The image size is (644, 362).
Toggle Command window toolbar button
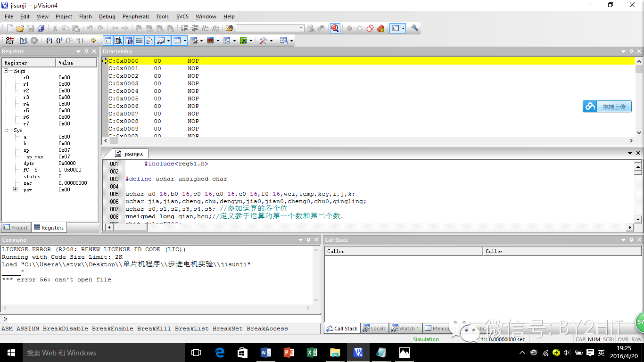(x=108, y=41)
